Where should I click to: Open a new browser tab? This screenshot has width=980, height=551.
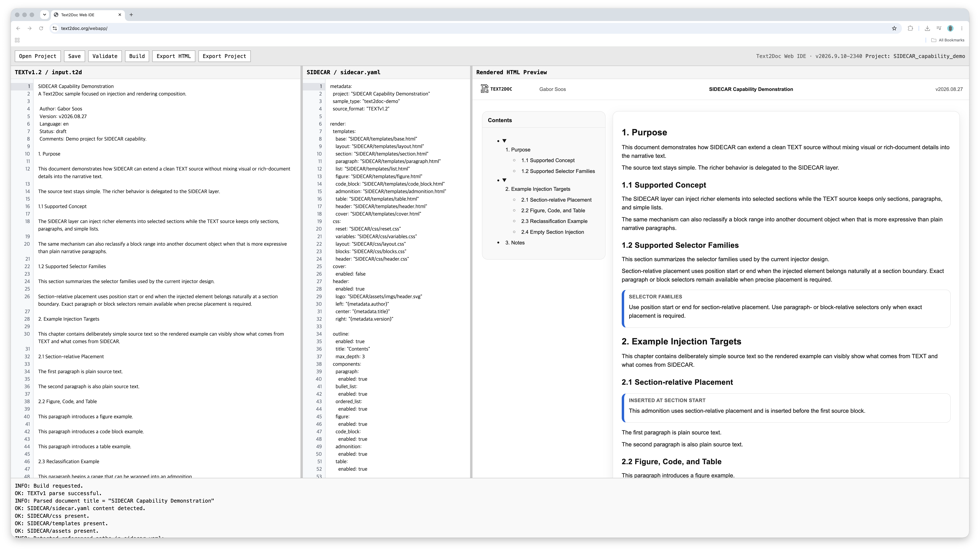pos(131,15)
